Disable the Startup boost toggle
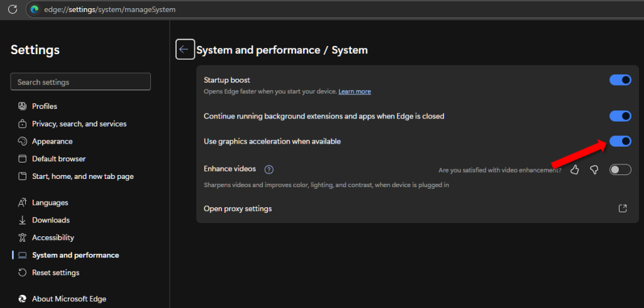Image resolution: width=644 pixels, height=308 pixels. tap(620, 80)
